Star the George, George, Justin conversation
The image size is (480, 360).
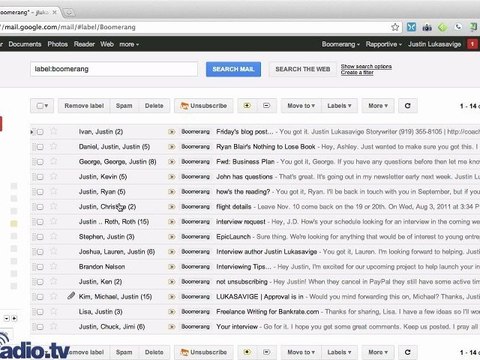click(54, 161)
